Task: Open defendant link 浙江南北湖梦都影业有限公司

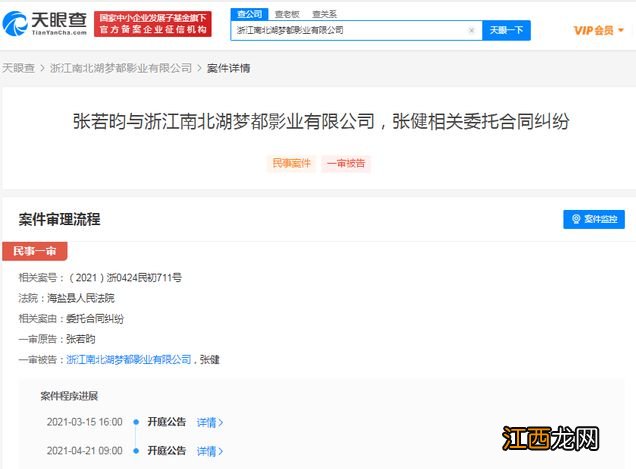Action: [x=129, y=359]
